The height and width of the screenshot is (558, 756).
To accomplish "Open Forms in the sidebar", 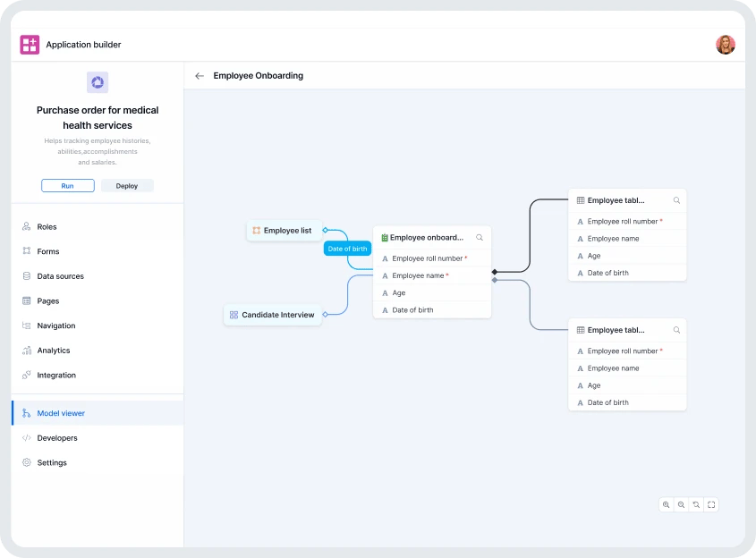I will (98, 251).
